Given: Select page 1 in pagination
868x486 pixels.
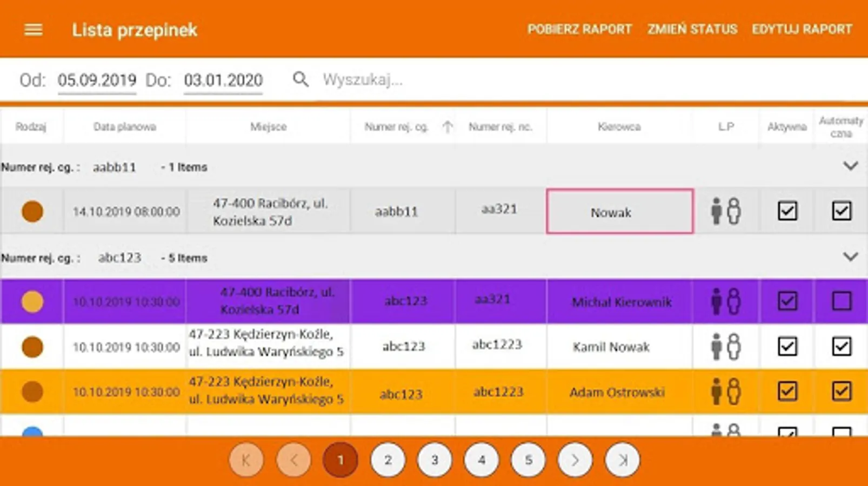Looking at the screenshot, I should coord(340,460).
